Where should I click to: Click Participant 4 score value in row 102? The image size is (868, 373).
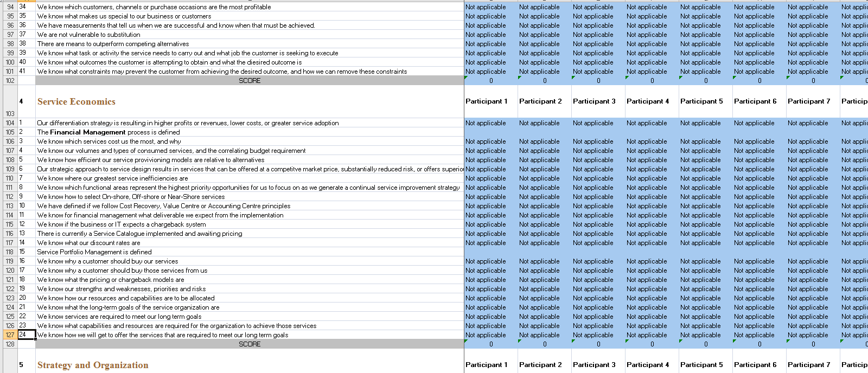click(652, 81)
